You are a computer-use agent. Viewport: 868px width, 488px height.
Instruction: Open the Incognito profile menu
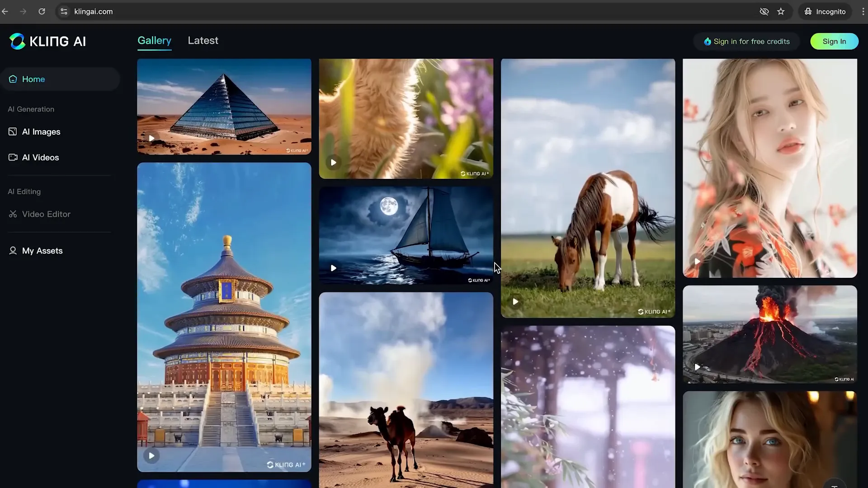tap(825, 11)
